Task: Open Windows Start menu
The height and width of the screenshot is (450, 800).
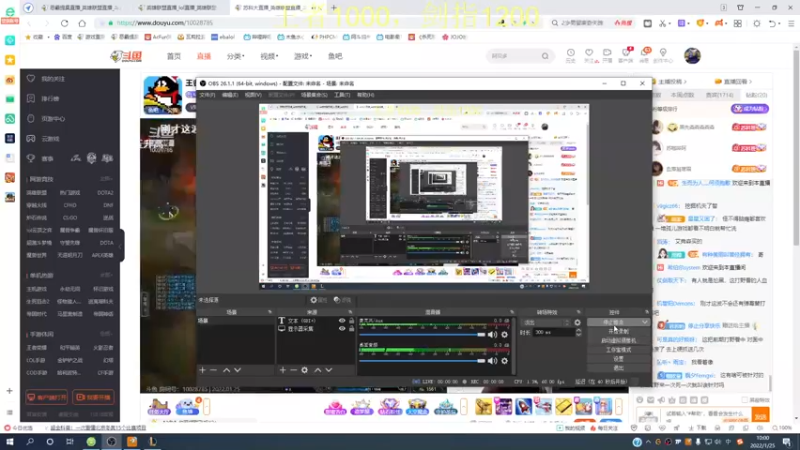Action: [10, 442]
